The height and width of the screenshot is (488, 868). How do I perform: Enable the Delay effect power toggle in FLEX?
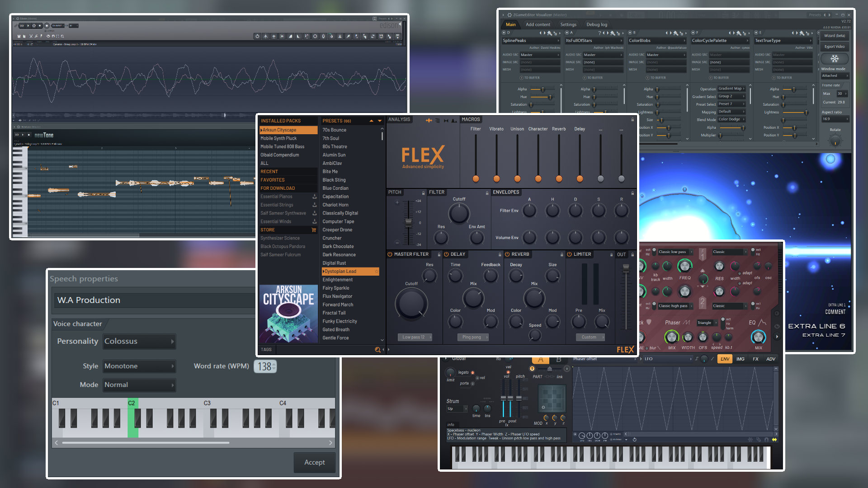pyautogui.click(x=446, y=254)
